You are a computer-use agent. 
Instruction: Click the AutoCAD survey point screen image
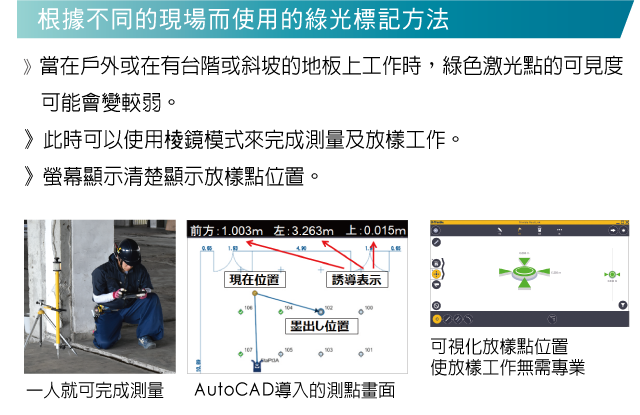coord(297,297)
